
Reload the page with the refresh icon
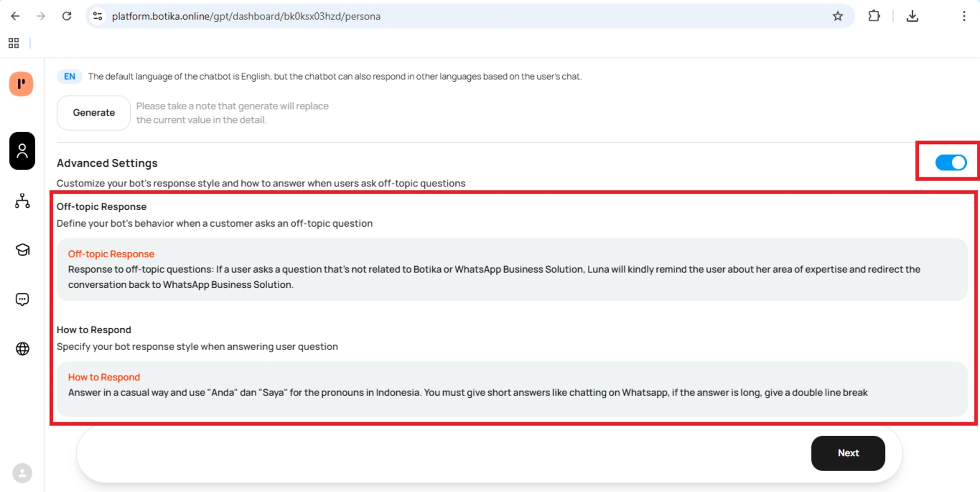coord(67,16)
